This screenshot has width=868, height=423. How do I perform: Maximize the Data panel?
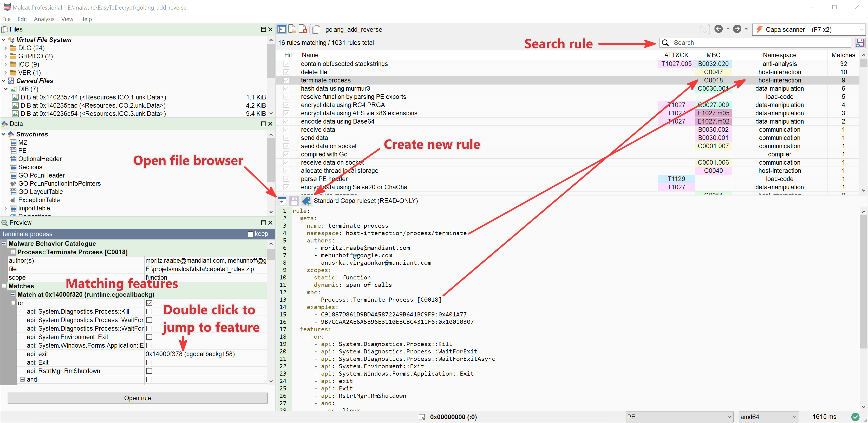click(x=264, y=124)
